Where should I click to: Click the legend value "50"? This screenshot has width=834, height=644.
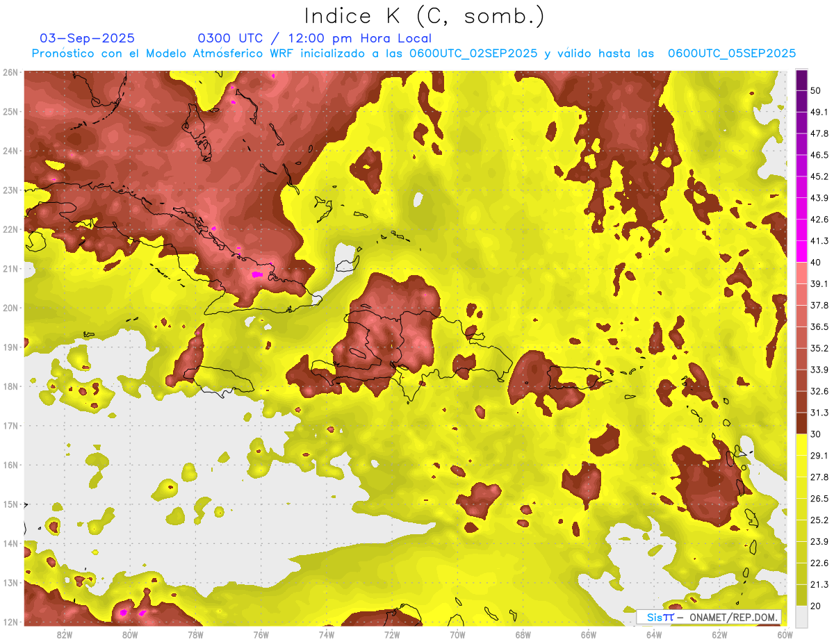pos(817,90)
